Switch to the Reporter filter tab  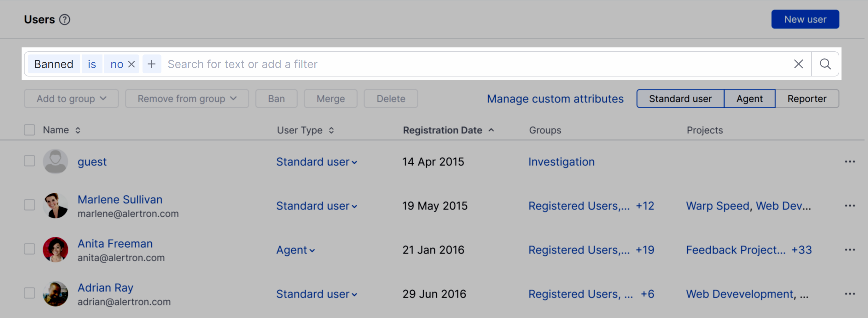pos(807,98)
